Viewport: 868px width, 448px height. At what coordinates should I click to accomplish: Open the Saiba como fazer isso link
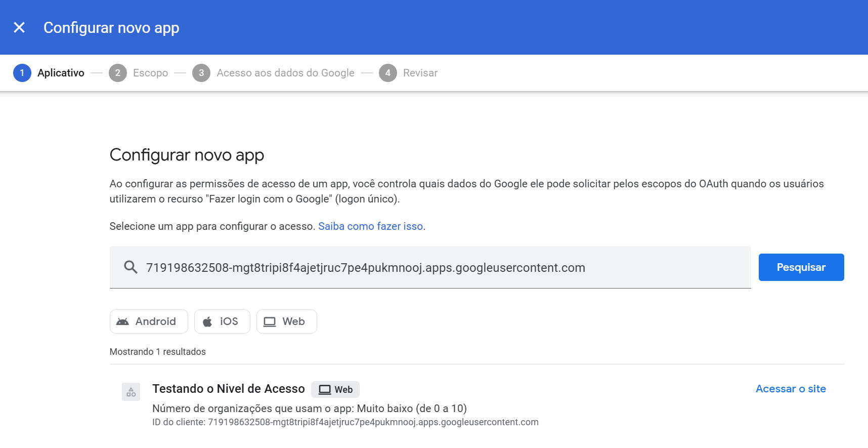(x=370, y=226)
